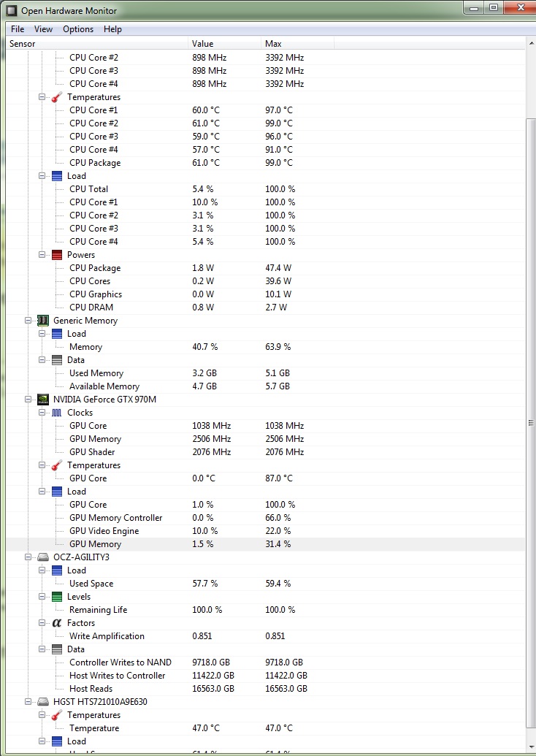This screenshot has height=756, width=536.
Task: Click the green Levels icon
Action: point(57,597)
